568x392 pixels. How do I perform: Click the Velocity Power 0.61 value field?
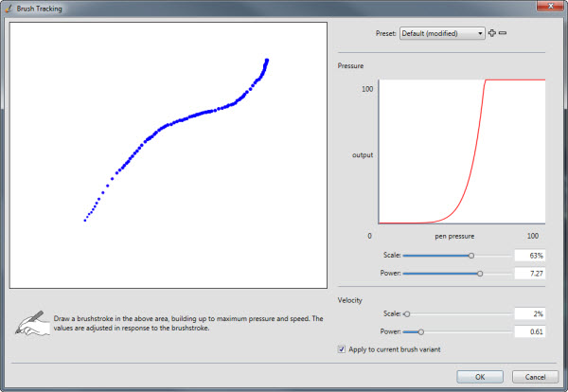[529, 331]
